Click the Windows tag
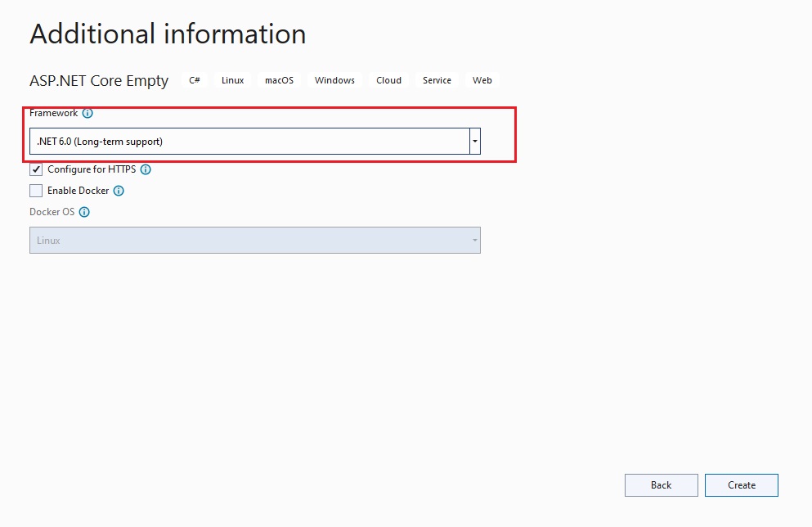 tap(334, 80)
